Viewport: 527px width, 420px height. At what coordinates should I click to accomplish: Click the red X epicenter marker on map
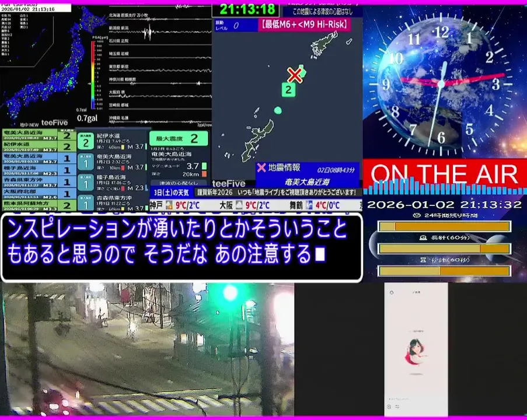[294, 75]
